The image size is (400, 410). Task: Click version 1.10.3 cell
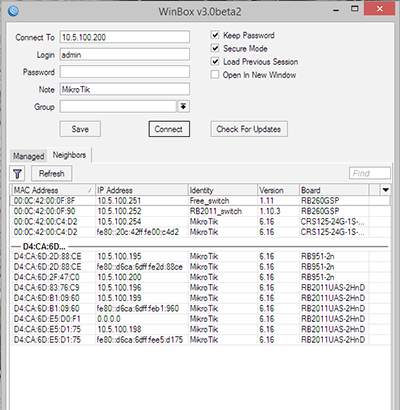point(270,211)
